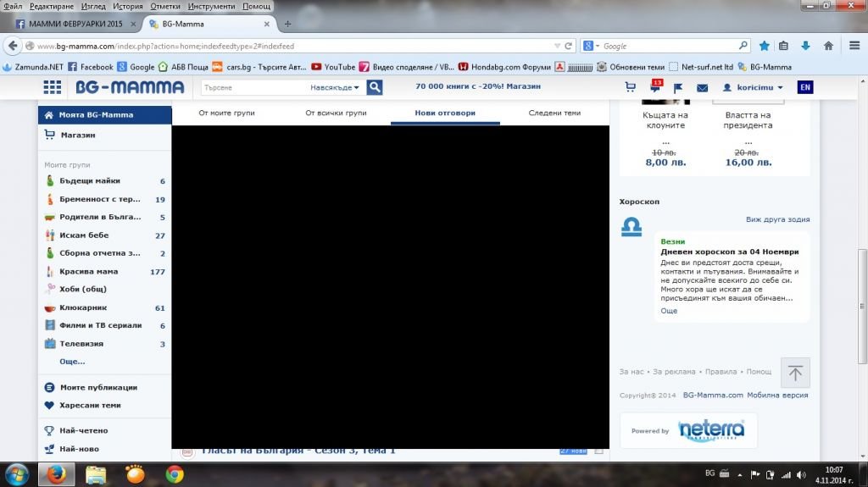
Task: Click the BG-MAMMA logo
Action: point(130,87)
